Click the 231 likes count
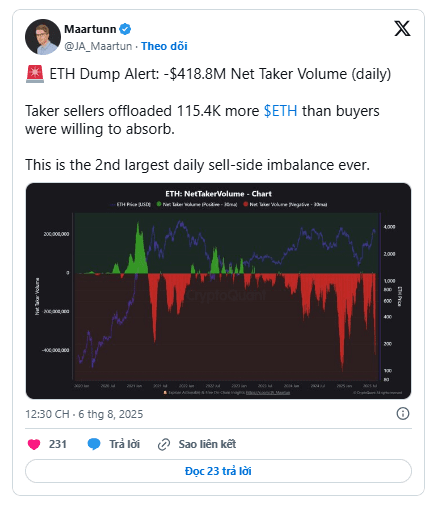Viewport: 437px width, 511px height. tap(58, 444)
